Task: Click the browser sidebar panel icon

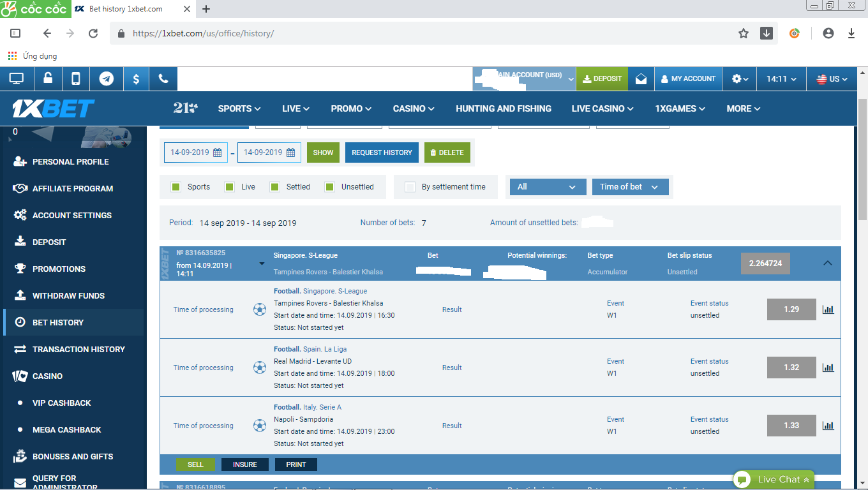Action: tap(15, 33)
